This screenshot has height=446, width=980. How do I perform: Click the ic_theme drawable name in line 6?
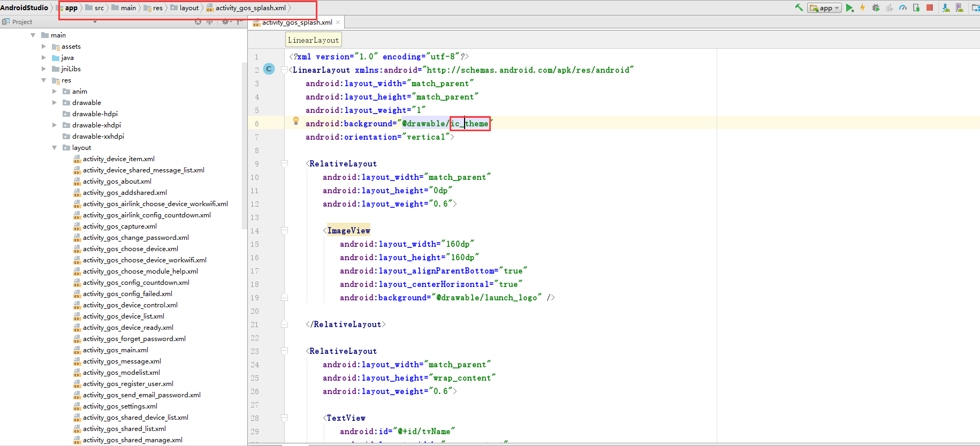coord(469,124)
